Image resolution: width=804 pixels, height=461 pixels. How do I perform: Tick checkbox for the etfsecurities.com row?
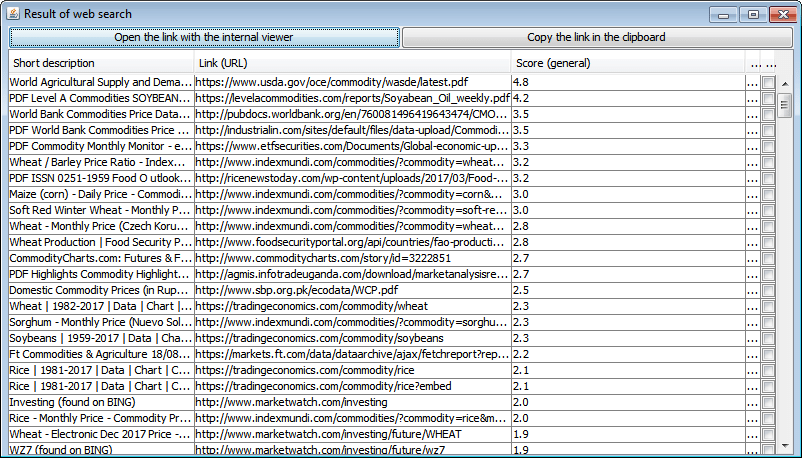pyautogui.click(x=768, y=147)
